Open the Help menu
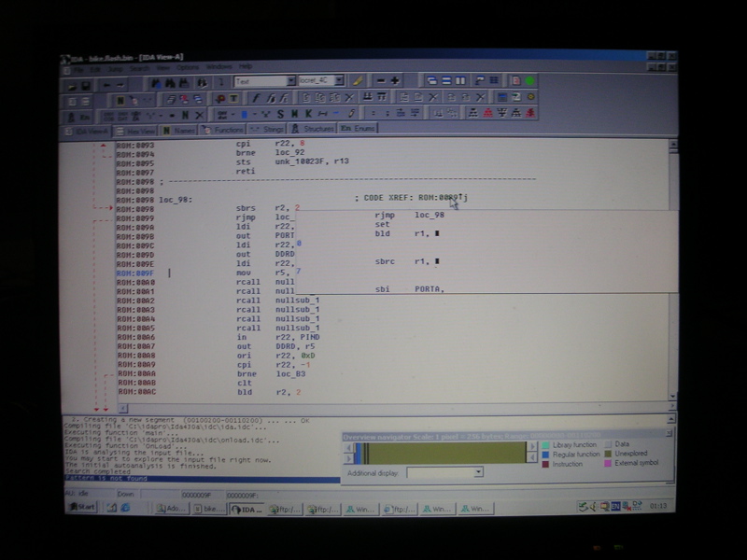 tap(246, 67)
